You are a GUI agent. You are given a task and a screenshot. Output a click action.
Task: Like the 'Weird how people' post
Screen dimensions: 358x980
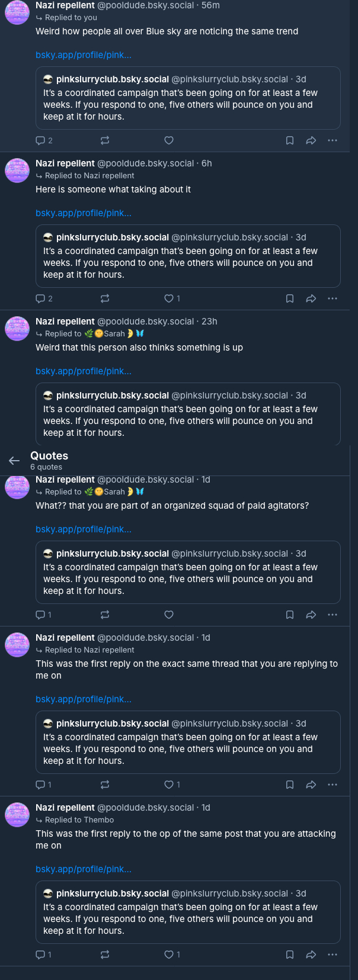coord(169,140)
